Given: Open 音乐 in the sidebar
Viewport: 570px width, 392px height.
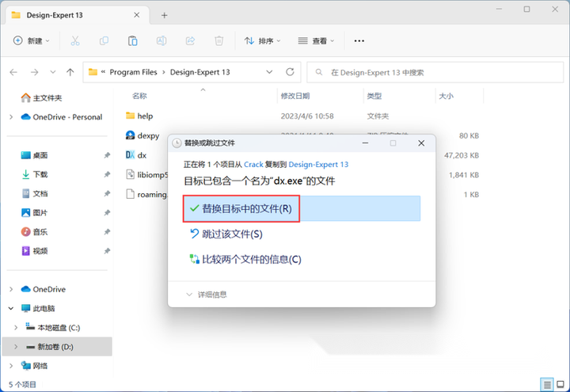Looking at the screenshot, I should coord(34,231).
